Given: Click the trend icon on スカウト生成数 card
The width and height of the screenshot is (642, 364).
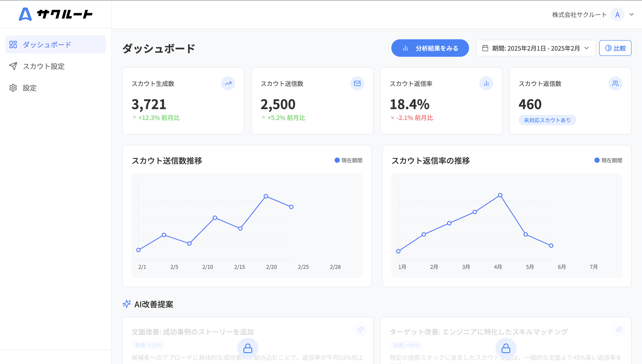Looking at the screenshot, I should pyautogui.click(x=228, y=83).
